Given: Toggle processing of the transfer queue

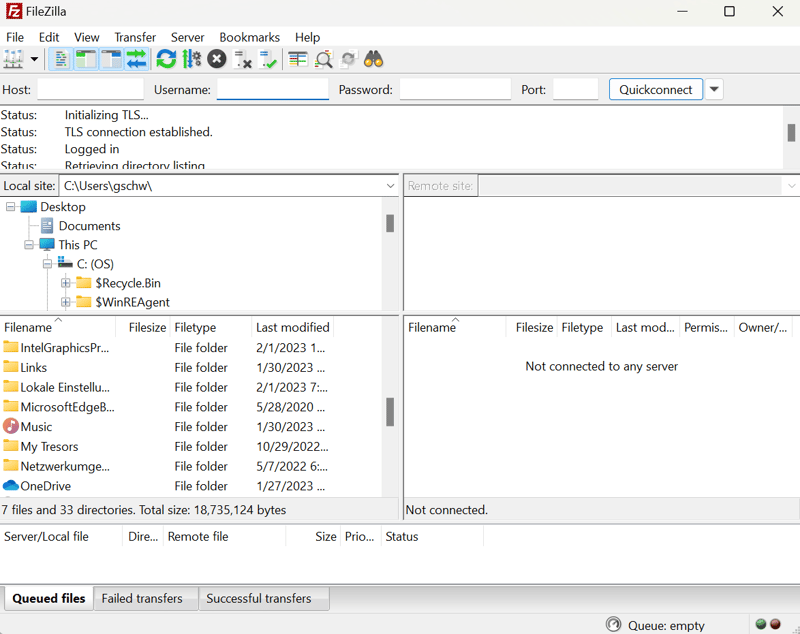Looking at the screenshot, I should click(x=192, y=59).
